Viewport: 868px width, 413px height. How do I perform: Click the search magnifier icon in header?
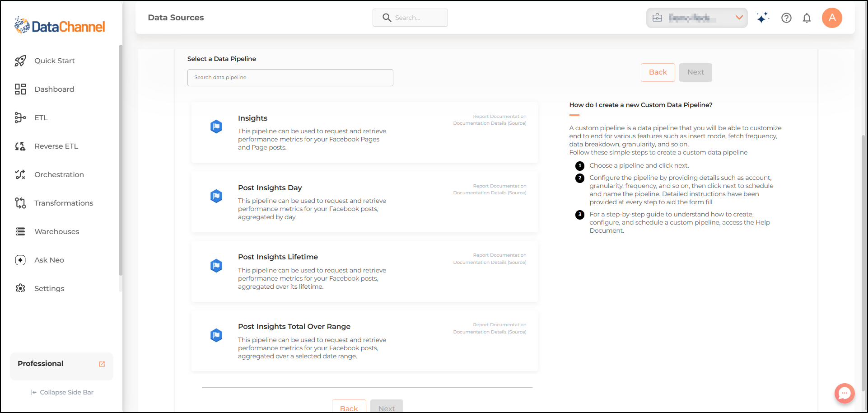pos(387,18)
